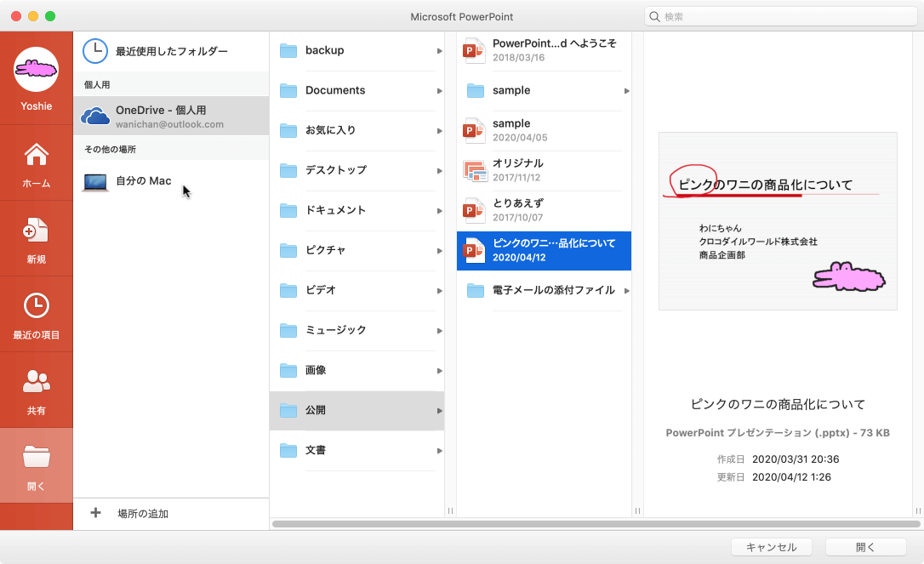
Task: Click the backup folder icon
Action: [288, 51]
